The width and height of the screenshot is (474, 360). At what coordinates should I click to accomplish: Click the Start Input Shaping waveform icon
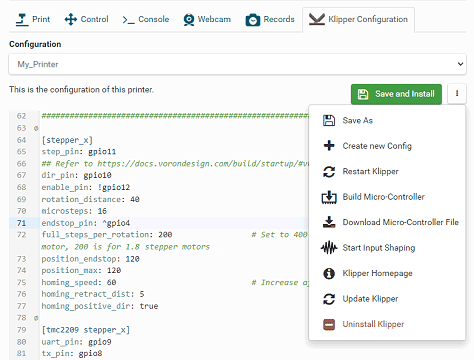point(329,248)
